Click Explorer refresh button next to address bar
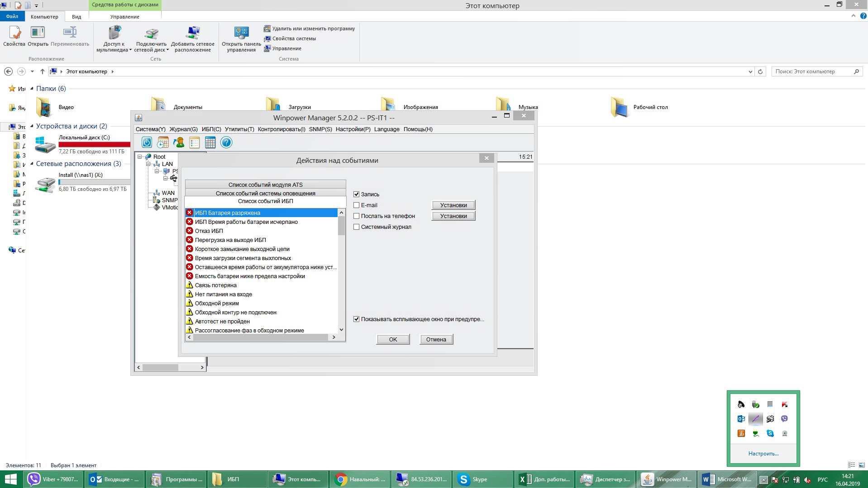868x488 pixels. (760, 71)
